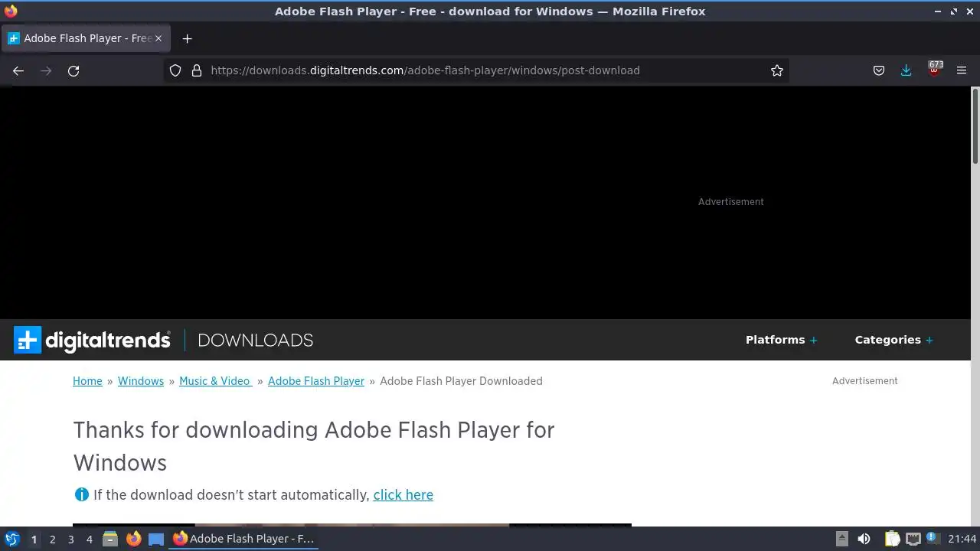The width and height of the screenshot is (980, 551).
Task: Click the Firefox icon in title bar
Action: [x=11, y=11]
